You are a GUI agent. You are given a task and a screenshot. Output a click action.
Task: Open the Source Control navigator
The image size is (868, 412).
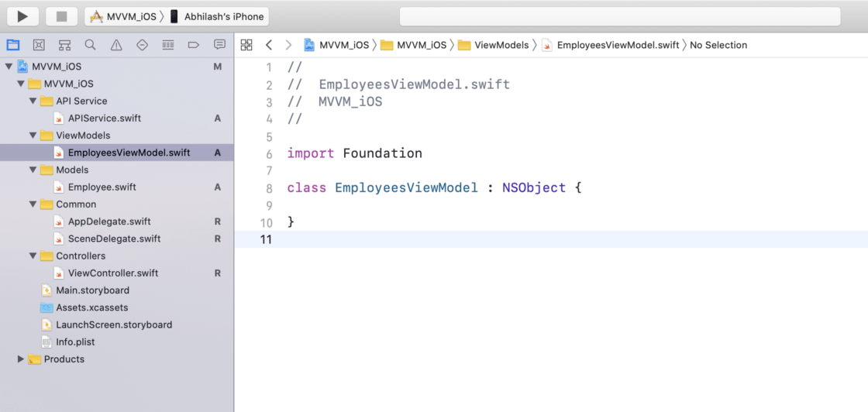39,45
